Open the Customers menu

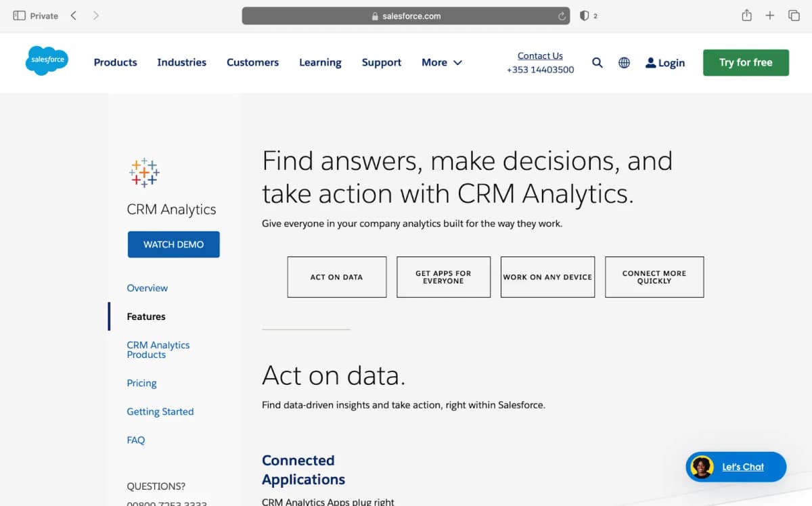point(252,62)
